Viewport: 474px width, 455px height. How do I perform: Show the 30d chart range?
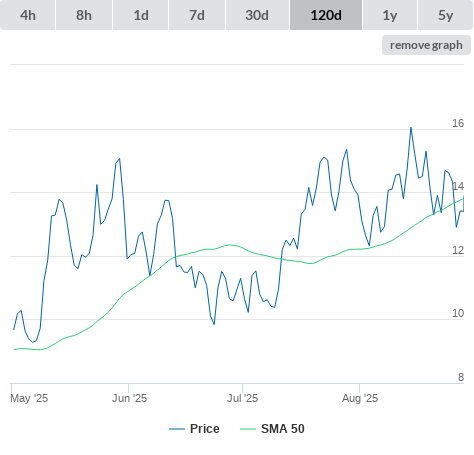[x=257, y=15]
